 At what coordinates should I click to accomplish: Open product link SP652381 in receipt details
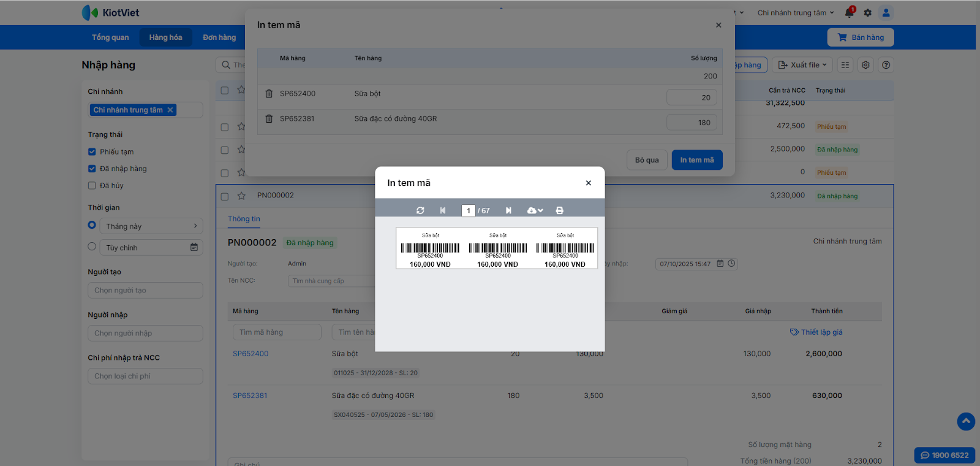(250, 395)
